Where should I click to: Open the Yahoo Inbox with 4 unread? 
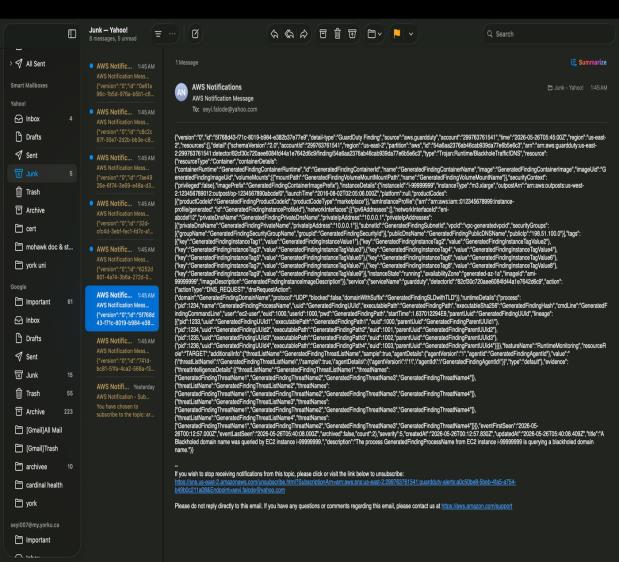coord(43,118)
